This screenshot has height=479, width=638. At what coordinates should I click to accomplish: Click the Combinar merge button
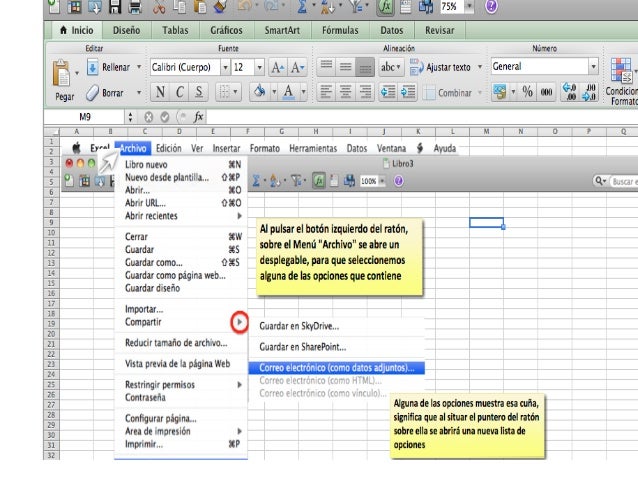(x=448, y=93)
